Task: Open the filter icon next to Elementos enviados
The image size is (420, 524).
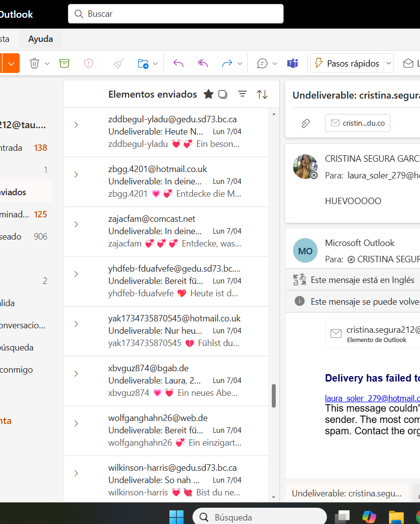Action: point(242,94)
